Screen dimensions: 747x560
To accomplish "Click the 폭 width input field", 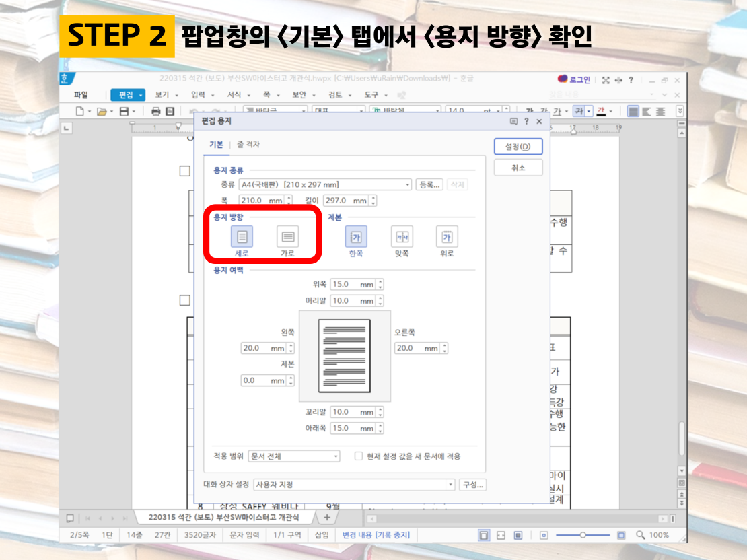I will point(262,200).
